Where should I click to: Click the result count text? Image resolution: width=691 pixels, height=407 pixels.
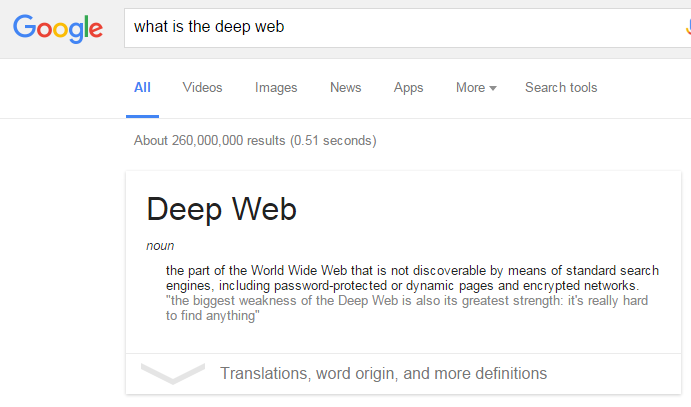(x=255, y=141)
